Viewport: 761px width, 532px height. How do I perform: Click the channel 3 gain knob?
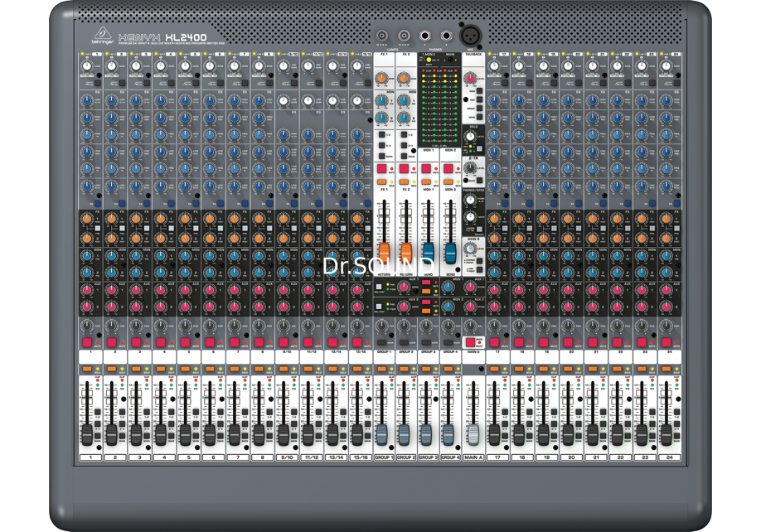[136, 66]
